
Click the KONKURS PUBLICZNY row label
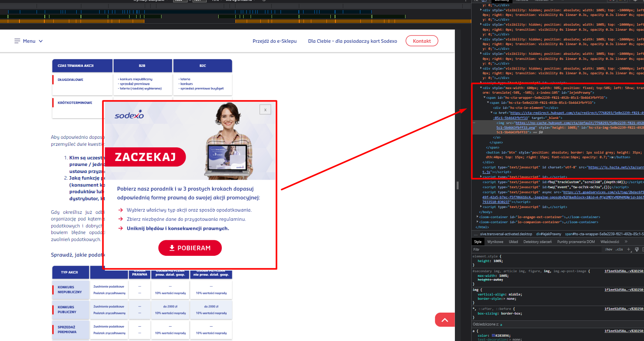point(67,310)
